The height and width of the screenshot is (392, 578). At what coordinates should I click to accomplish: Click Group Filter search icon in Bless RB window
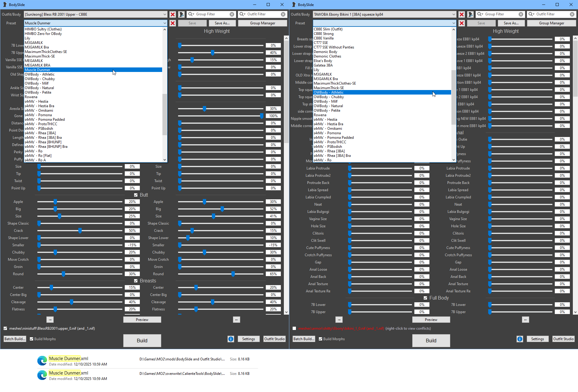click(191, 14)
